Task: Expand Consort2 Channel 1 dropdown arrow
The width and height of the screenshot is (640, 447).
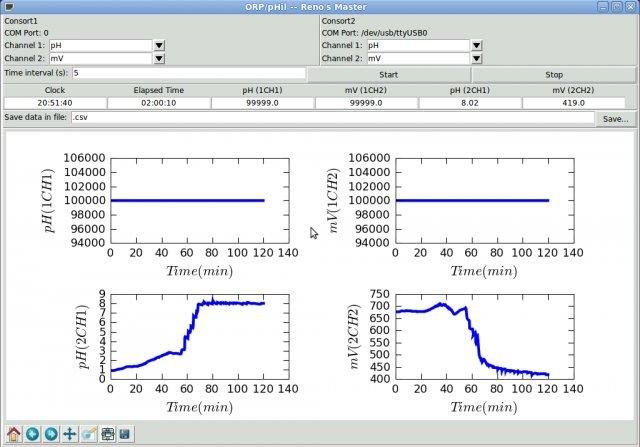Action: pos(476,45)
